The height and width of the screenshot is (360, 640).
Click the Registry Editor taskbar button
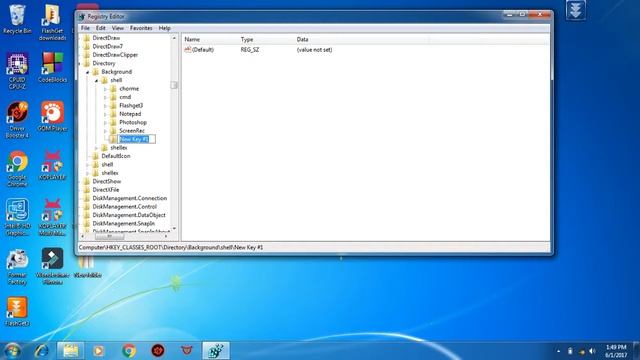point(216,351)
